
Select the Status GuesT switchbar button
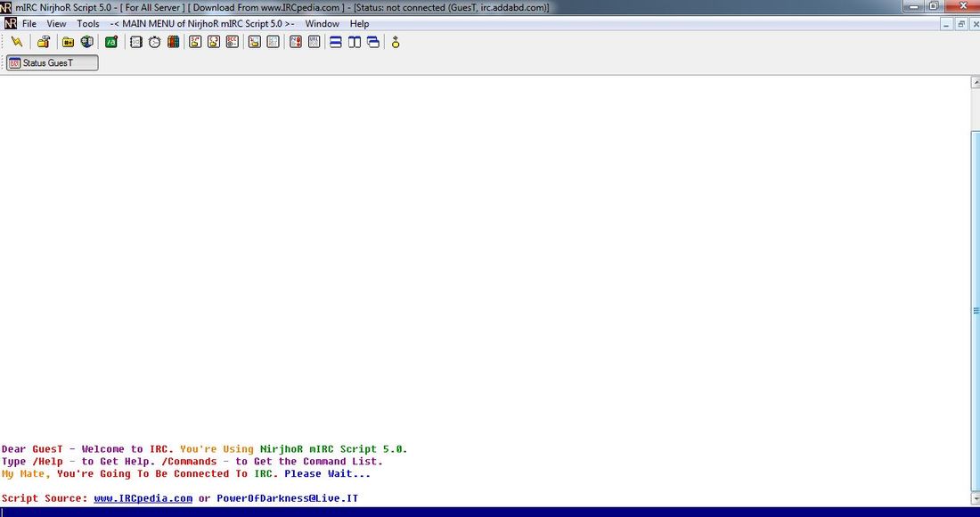pos(53,62)
